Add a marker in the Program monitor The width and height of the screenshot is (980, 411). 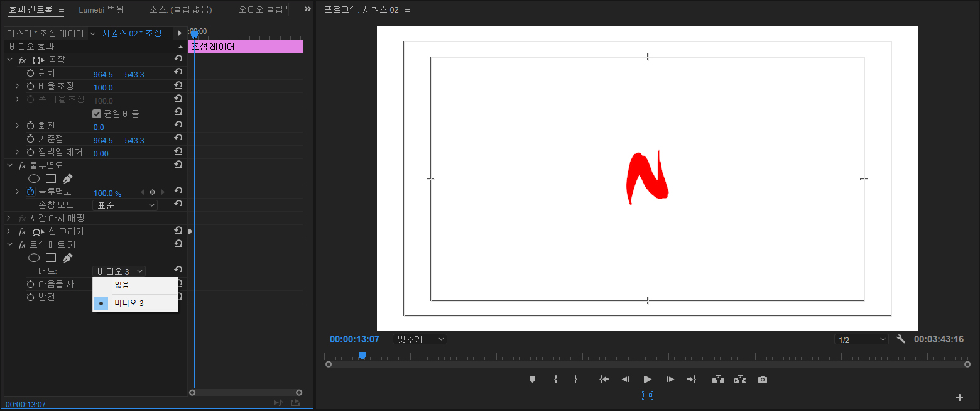pyautogui.click(x=532, y=380)
